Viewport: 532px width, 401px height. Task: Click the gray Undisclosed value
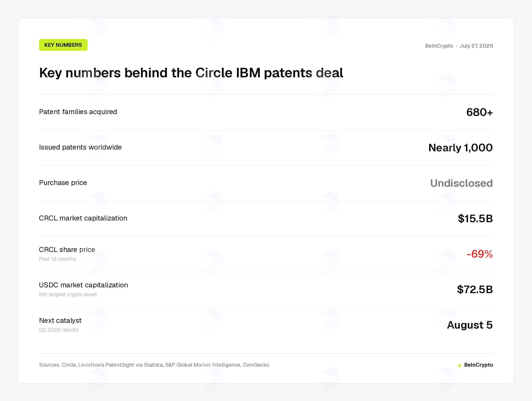462,183
